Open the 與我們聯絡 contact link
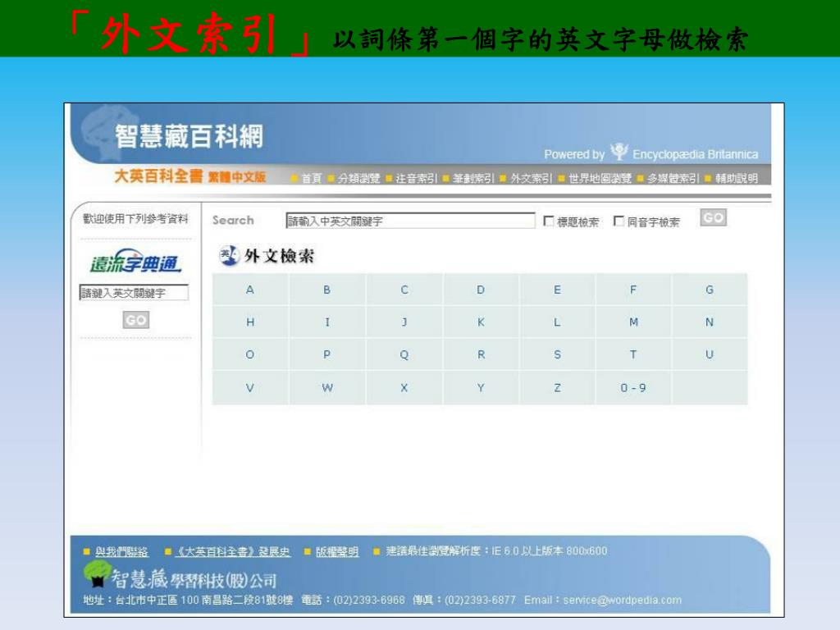 click(121, 551)
